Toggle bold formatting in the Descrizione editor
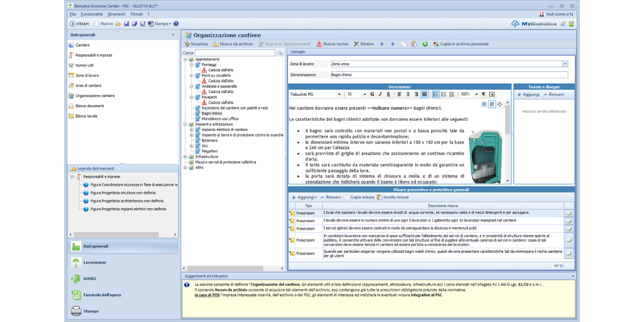644x322 pixels. 372,94
